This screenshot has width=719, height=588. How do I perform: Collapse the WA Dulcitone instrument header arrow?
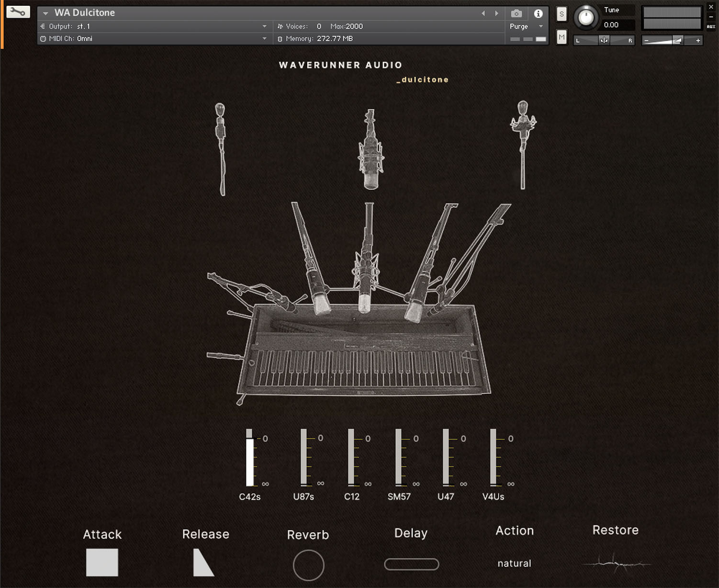[45, 13]
